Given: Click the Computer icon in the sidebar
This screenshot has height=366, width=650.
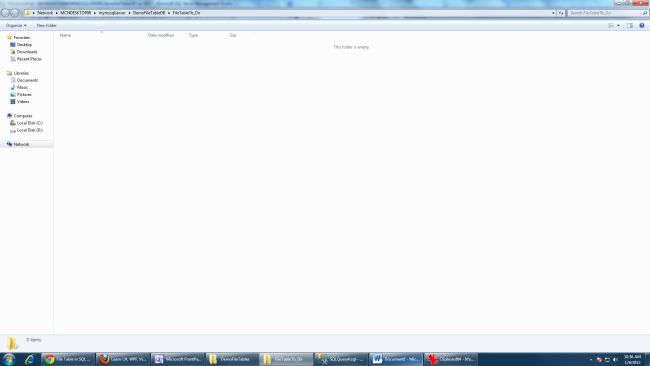Looking at the screenshot, I should 9,116.
